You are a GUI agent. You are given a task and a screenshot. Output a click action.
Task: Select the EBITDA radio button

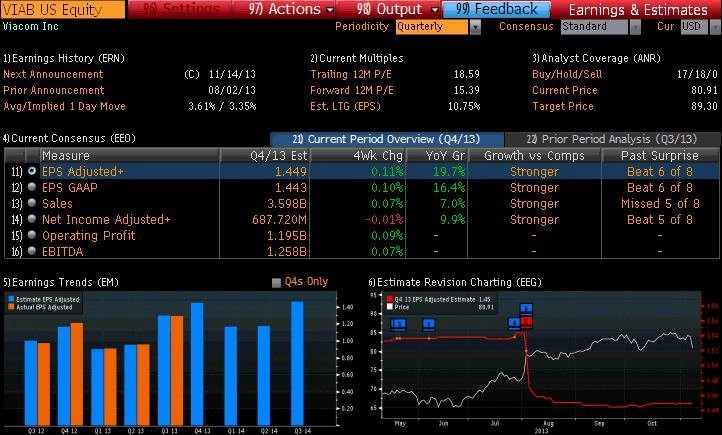(x=32, y=251)
